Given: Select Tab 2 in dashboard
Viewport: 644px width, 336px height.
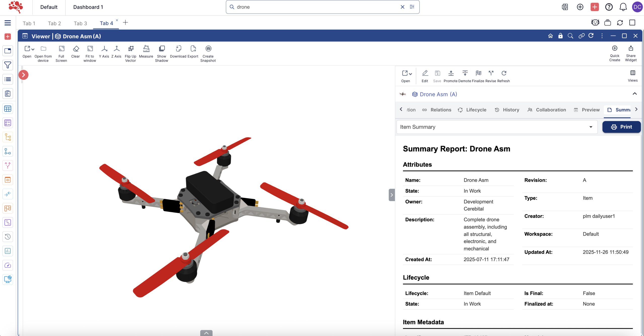Looking at the screenshot, I should click(x=54, y=23).
